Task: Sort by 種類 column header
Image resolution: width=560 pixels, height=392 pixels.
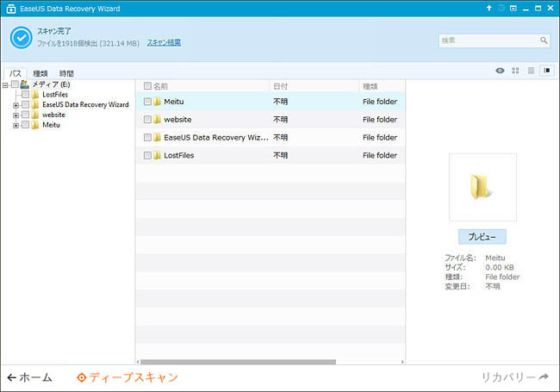Action: (370, 86)
